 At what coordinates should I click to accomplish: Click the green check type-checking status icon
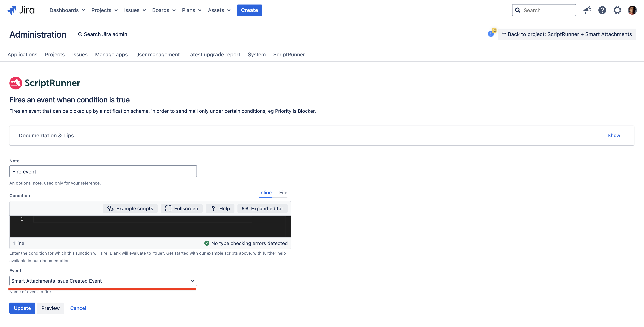point(206,243)
